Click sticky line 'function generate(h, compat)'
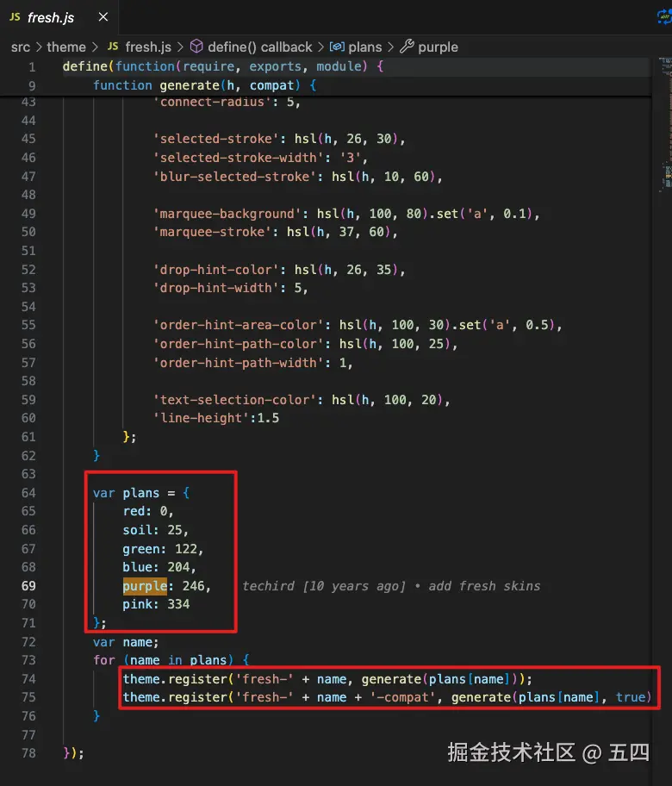Image resolution: width=672 pixels, height=786 pixels. tap(204, 85)
